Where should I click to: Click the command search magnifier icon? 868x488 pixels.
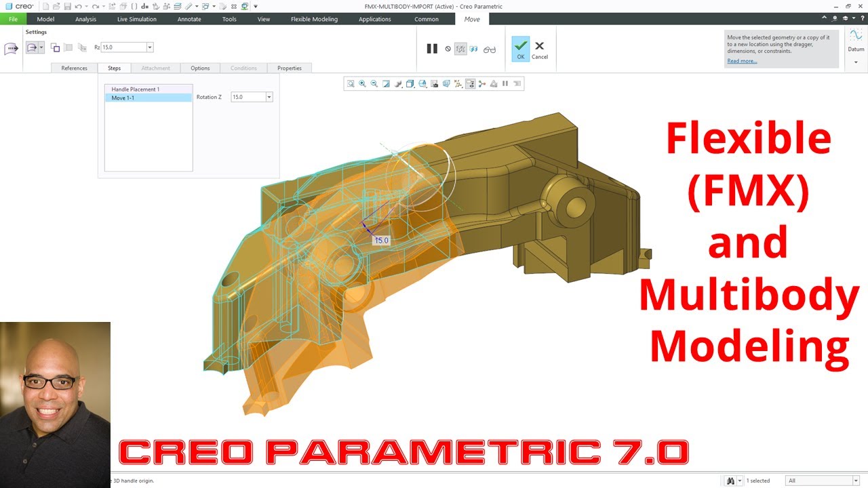[836, 19]
